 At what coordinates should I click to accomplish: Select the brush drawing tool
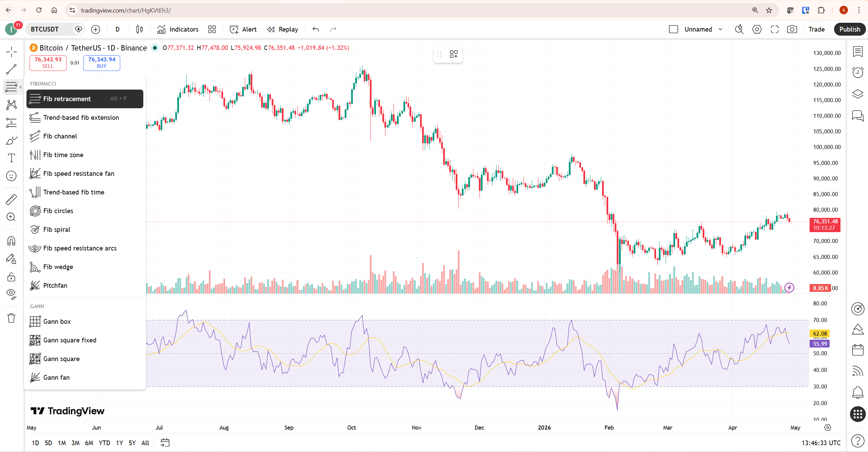[x=11, y=140]
